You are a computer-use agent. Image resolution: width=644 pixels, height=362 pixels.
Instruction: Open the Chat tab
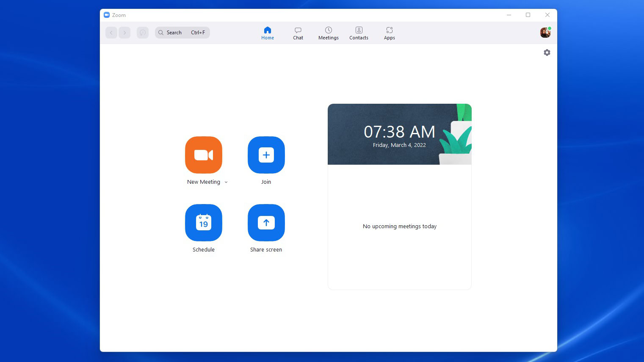(298, 33)
